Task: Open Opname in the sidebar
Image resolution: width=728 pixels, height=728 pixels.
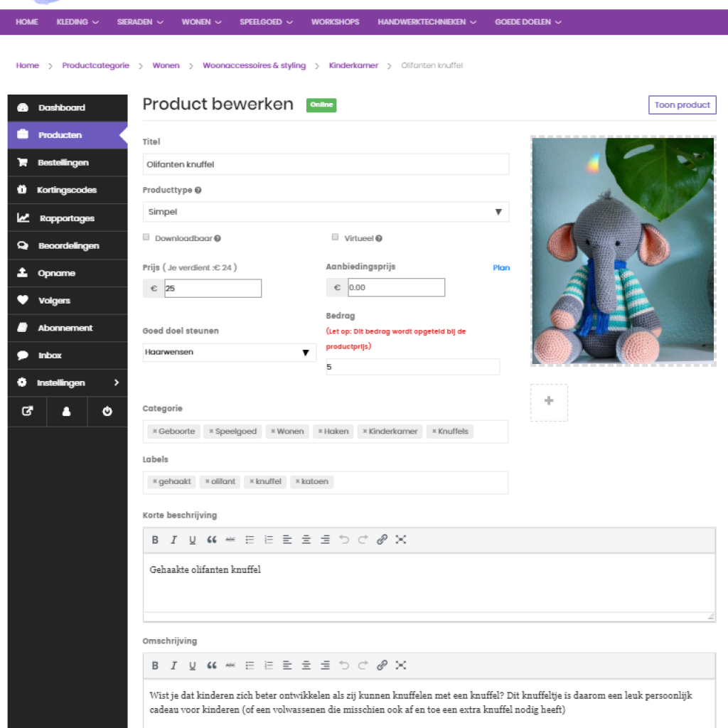Action: pyautogui.click(x=68, y=273)
